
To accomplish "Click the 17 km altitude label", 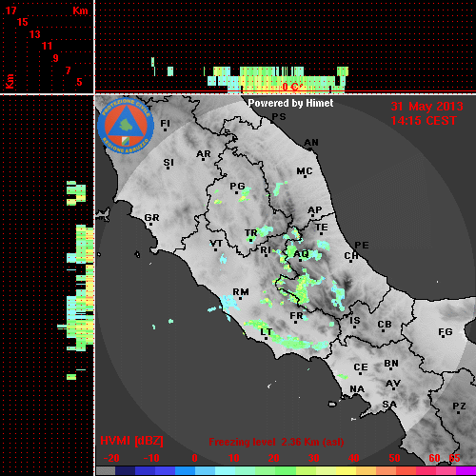I will coord(10,10).
